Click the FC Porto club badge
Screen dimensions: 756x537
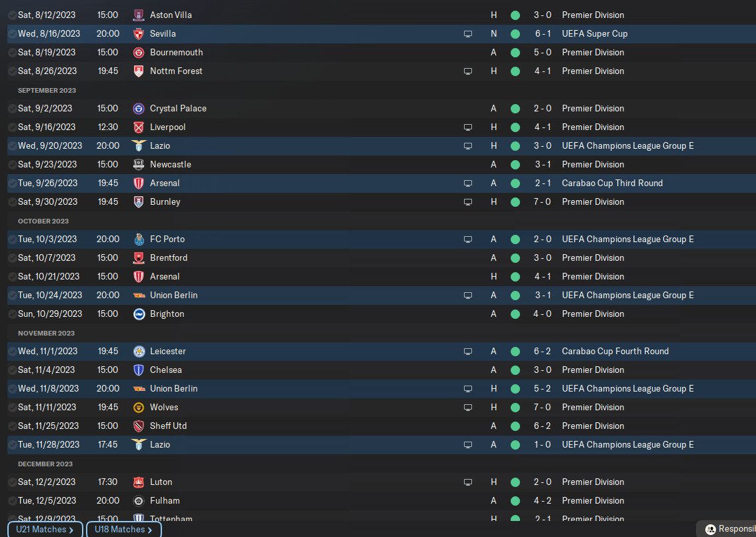click(139, 239)
